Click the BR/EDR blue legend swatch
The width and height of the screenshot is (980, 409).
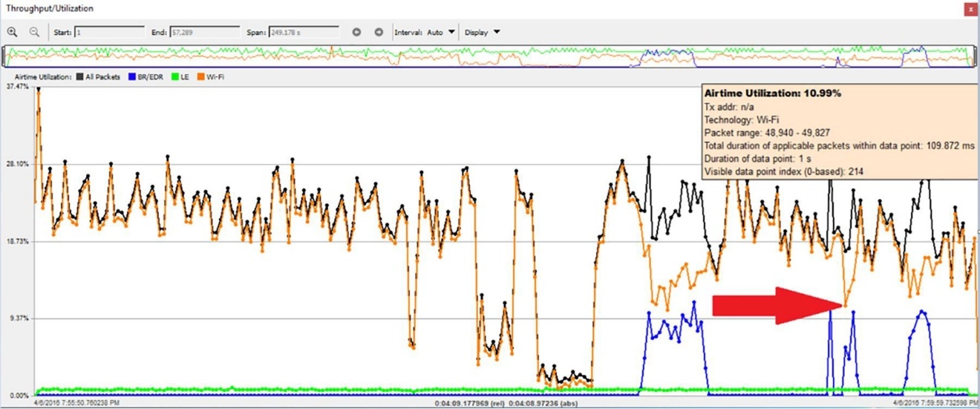(131, 76)
